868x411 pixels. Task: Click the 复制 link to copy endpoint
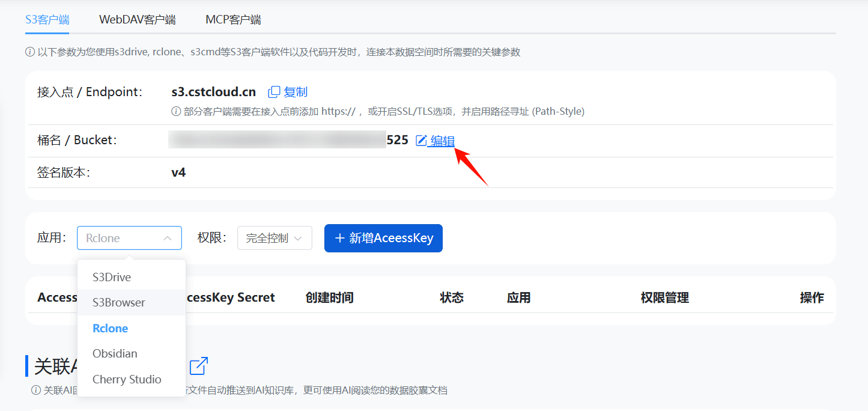coord(296,92)
